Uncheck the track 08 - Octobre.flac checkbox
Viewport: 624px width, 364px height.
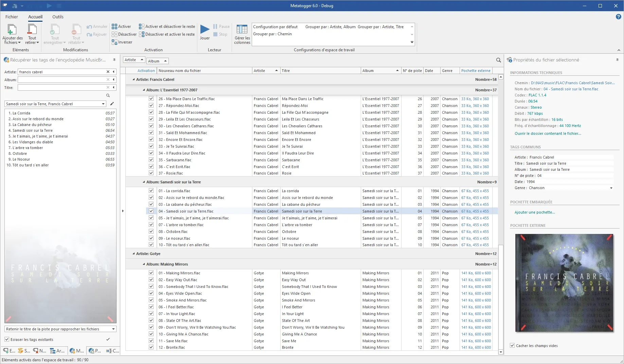(150, 232)
